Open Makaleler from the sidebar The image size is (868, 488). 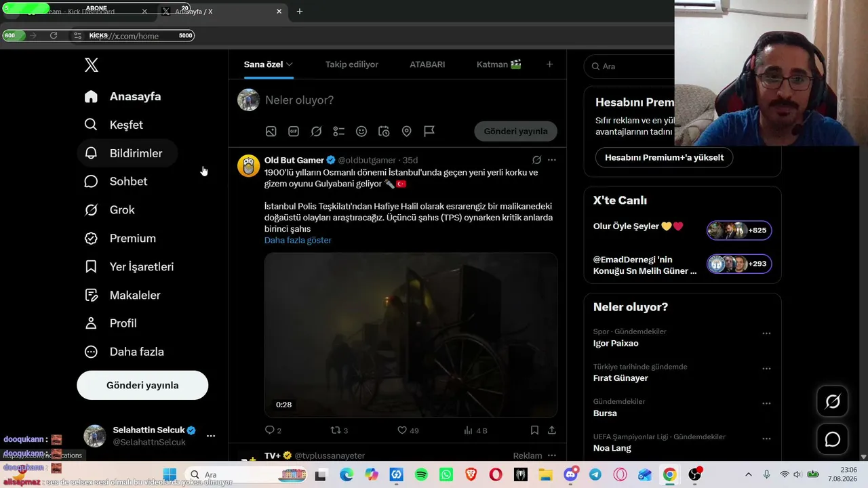[122, 296]
